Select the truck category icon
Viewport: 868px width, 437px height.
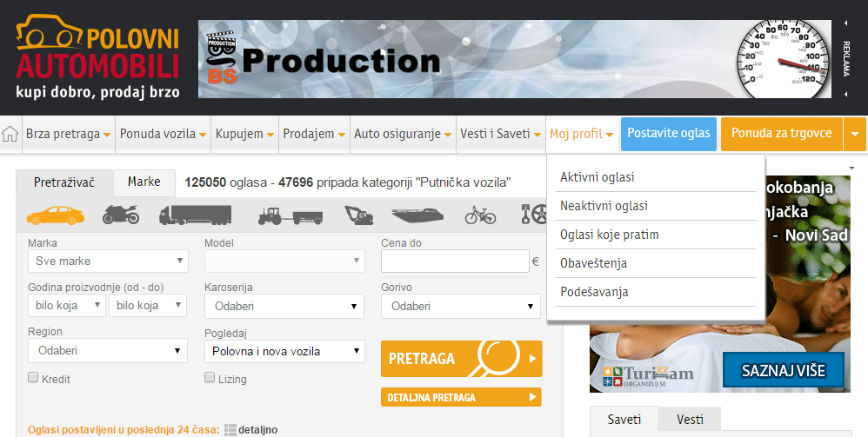click(x=195, y=215)
